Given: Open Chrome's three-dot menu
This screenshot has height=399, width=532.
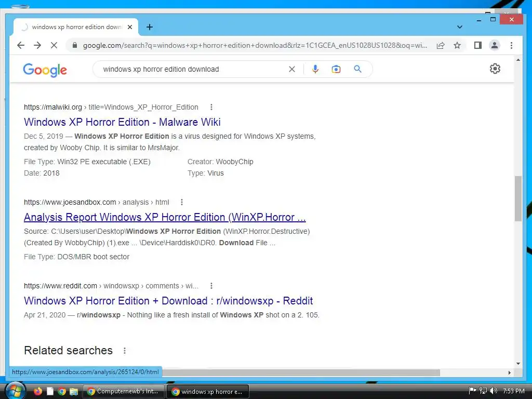Looking at the screenshot, I should coord(511,45).
